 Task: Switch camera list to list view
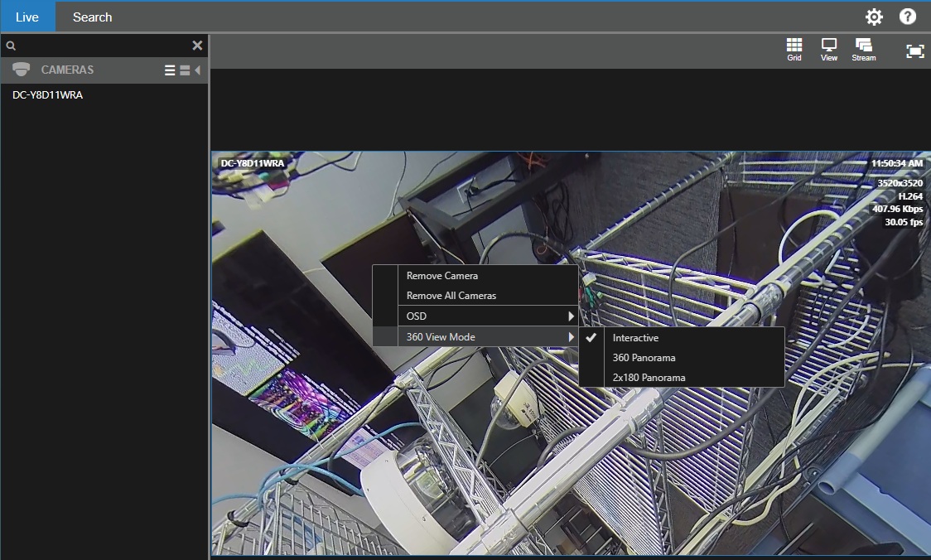(x=170, y=70)
